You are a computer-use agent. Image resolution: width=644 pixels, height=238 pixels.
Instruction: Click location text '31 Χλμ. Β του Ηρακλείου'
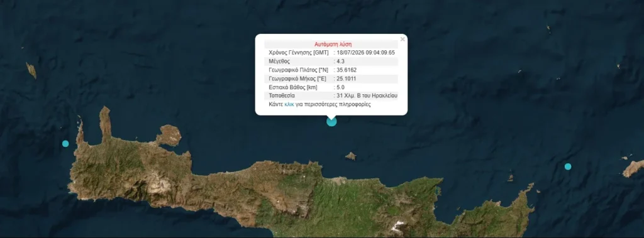point(367,95)
